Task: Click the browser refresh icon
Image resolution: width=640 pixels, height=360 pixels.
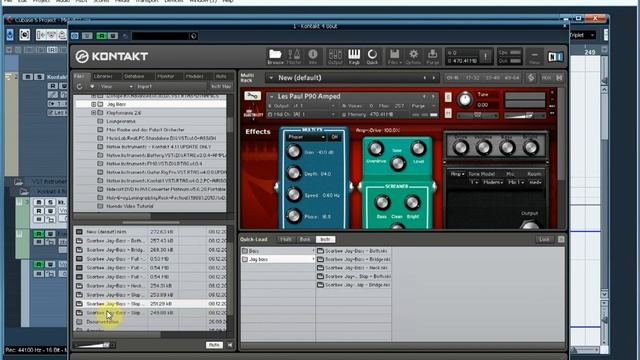Action: coord(80,87)
